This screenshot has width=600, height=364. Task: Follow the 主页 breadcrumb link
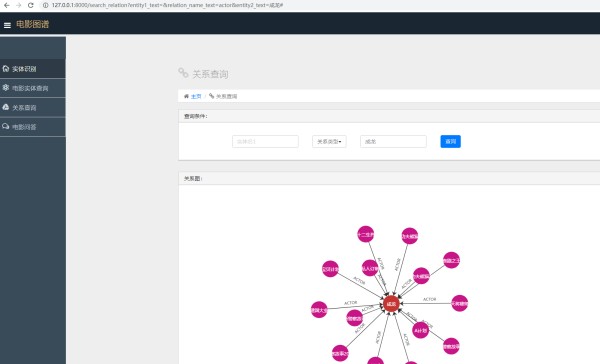click(196, 96)
